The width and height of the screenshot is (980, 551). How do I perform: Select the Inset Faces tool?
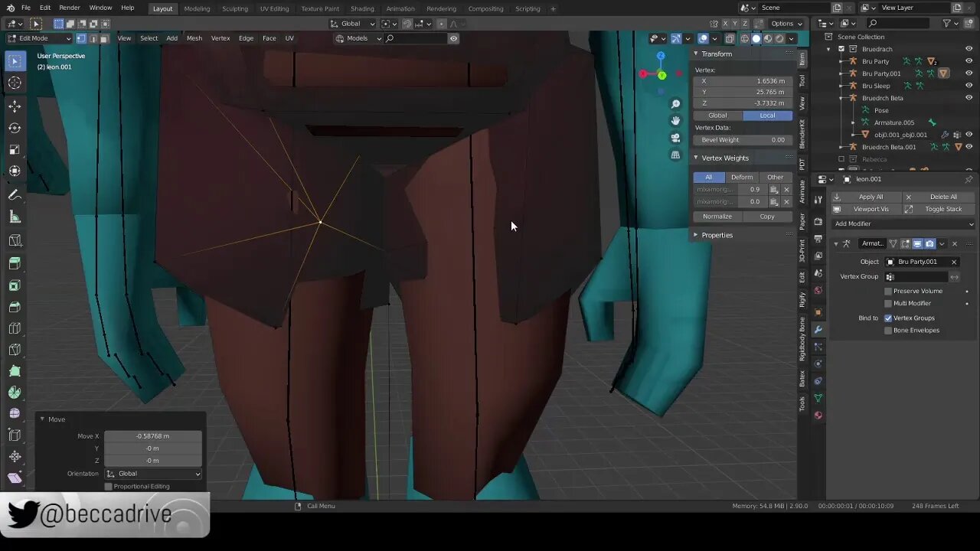[x=15, y=285]
